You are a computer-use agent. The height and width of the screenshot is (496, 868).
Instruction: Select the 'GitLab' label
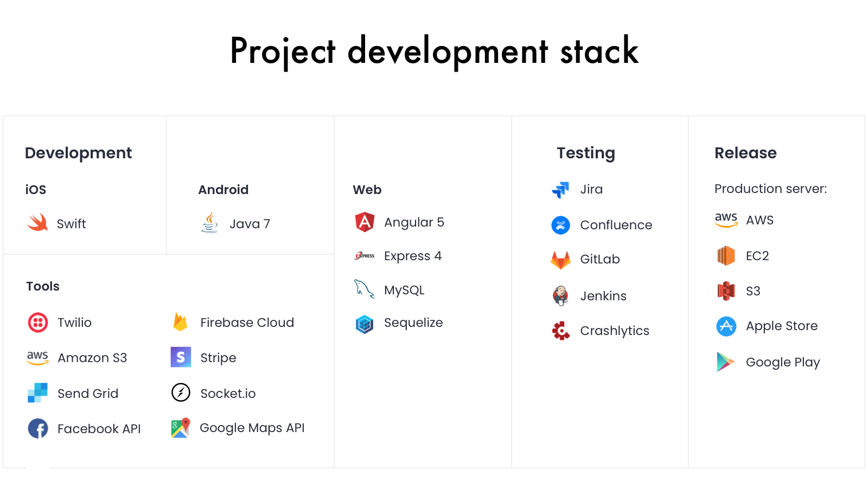tap(600, 259)
